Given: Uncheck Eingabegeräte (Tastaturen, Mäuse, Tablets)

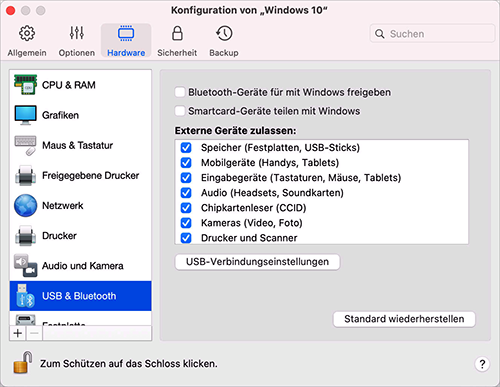Looking at the screenshot, I should coord(186,178).
